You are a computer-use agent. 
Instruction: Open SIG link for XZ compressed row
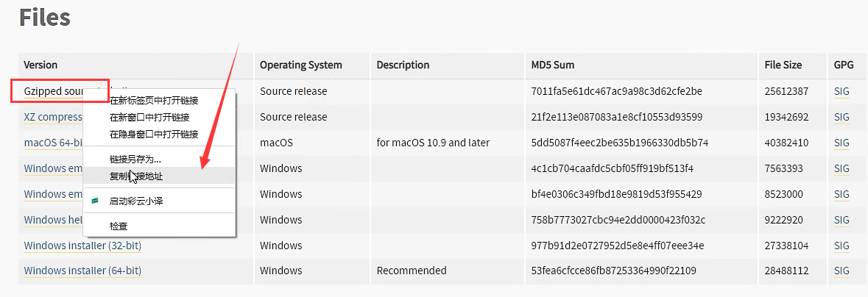pos(841,117)
